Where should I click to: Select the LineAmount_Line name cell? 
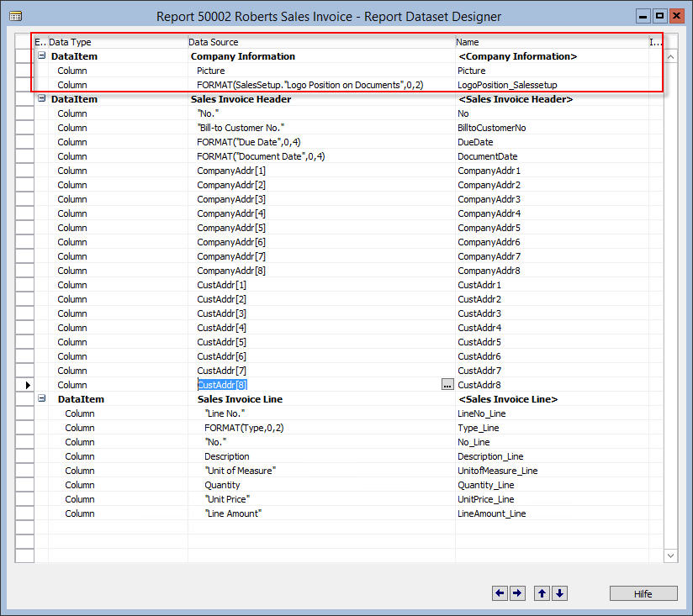(x=552, y=513)
